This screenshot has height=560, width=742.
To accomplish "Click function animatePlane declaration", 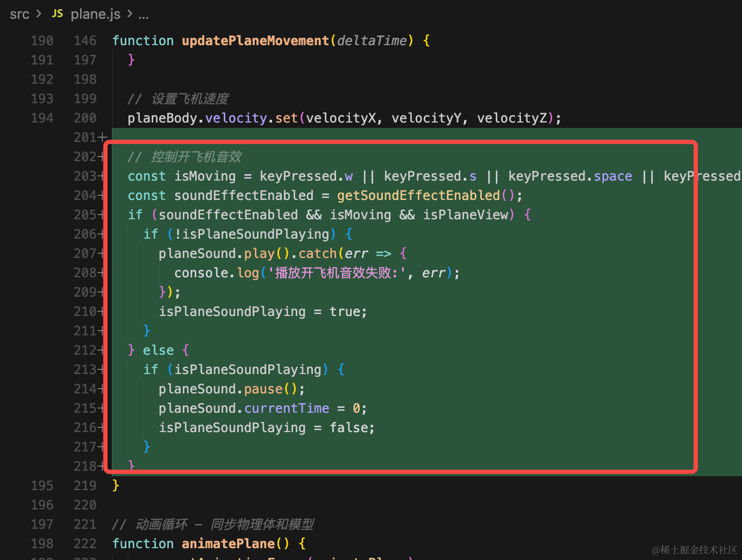I will coord(209,544).
